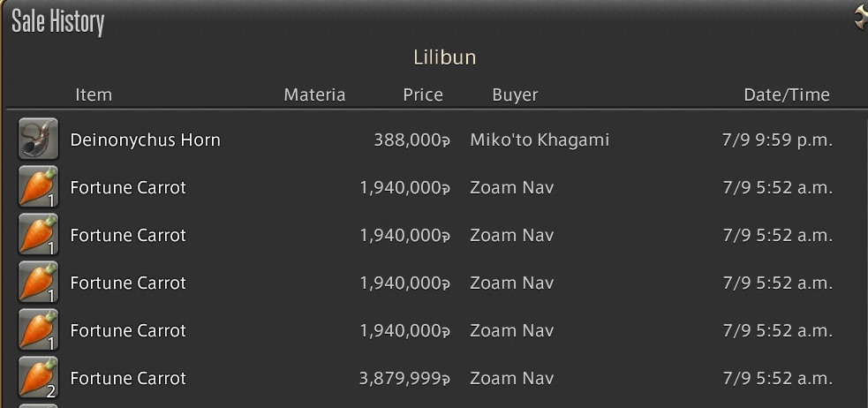Image resolution: width=868 pixels, height=408 pixels.
Task: Select buyer name Miko'to Khagami
Action: pyautogui.click(x=540, y=140)
